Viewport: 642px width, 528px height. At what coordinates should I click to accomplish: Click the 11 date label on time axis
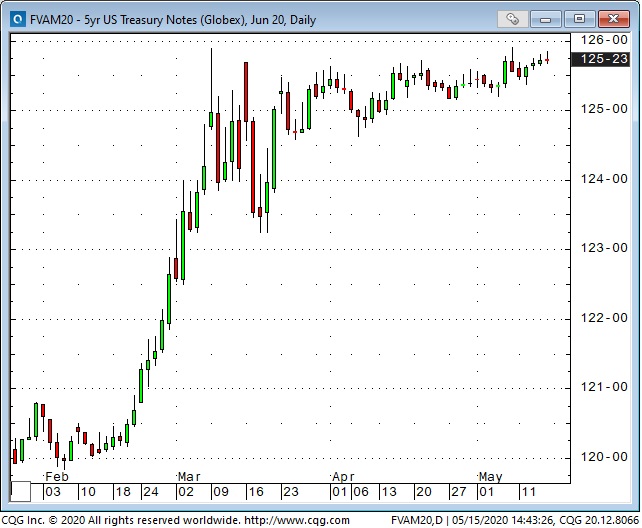[x=528, y=492]
